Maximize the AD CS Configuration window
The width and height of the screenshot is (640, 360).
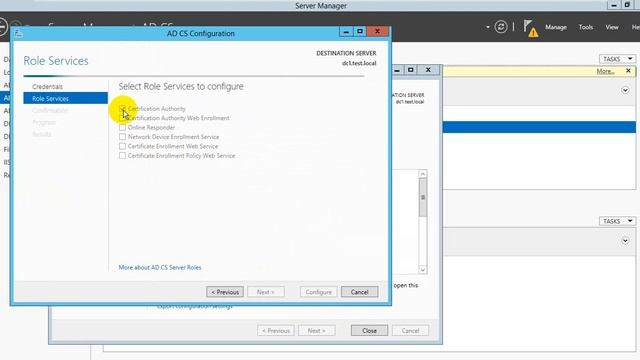pos(360,31)
